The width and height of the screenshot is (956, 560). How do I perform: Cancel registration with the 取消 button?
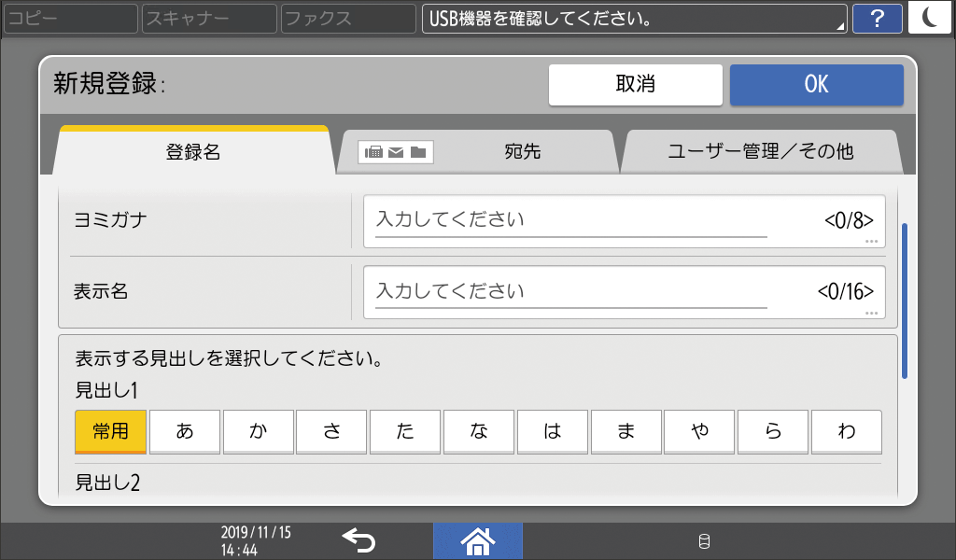[x=635, y=84]
